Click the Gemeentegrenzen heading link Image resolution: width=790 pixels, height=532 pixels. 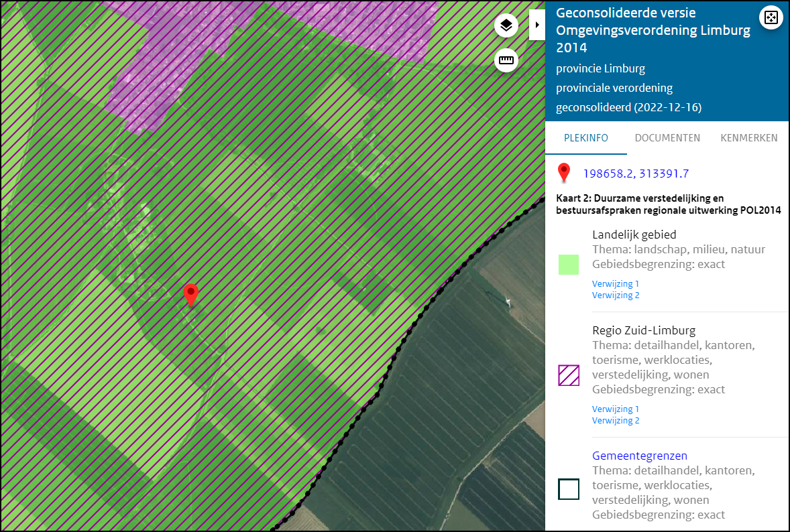tap(639, 455)
